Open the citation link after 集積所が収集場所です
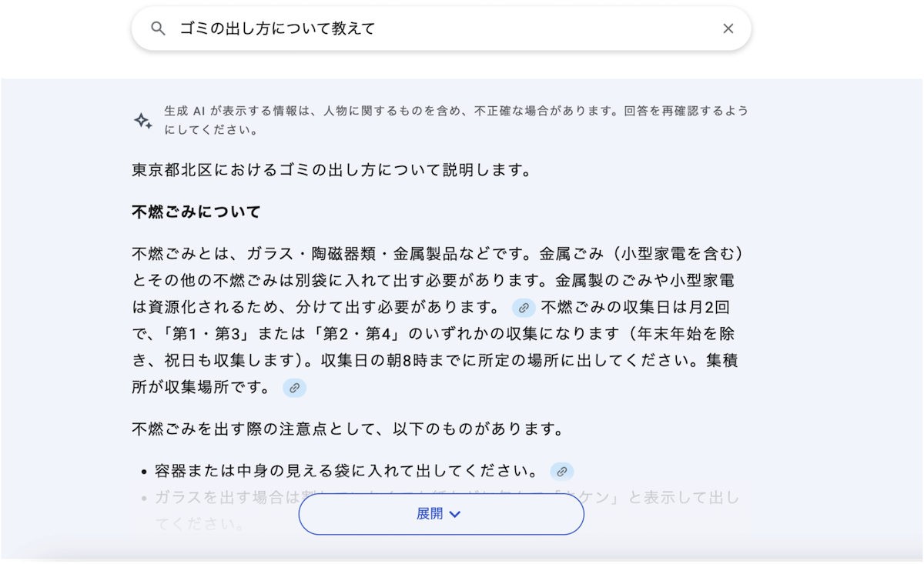This screenshot has width=924, height=564. pyautogui.click(x=294, y=388)
